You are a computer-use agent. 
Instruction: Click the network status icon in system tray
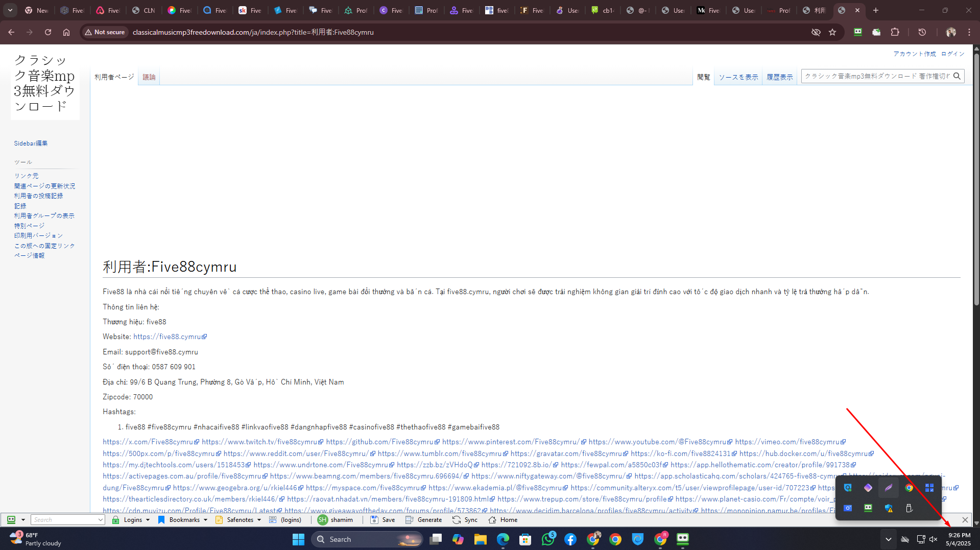(921, 539)
